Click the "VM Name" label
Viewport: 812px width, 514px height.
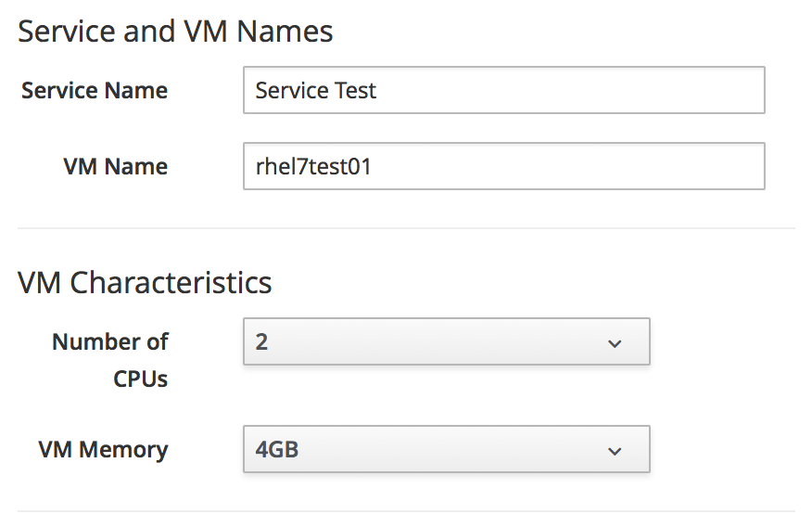click(x=116, y=167)
